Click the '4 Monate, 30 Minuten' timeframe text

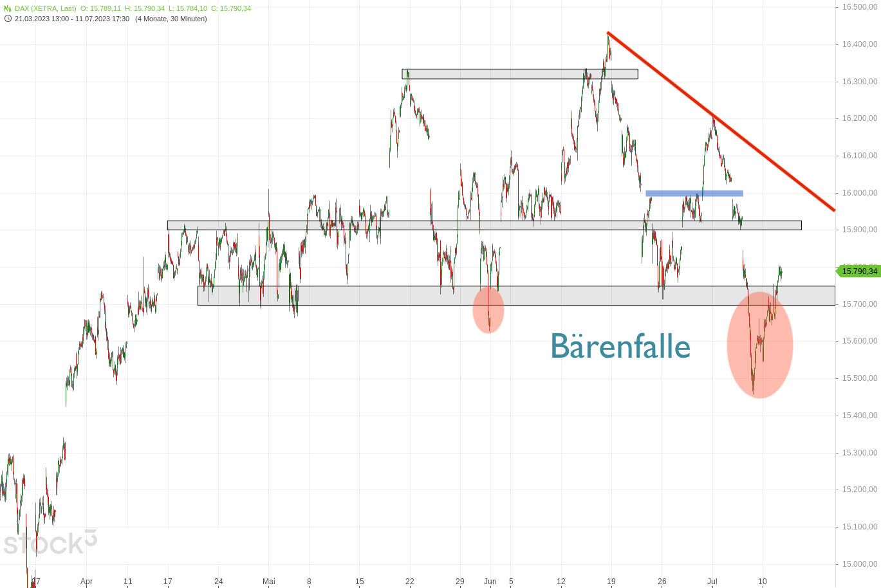tap(171, 19)
